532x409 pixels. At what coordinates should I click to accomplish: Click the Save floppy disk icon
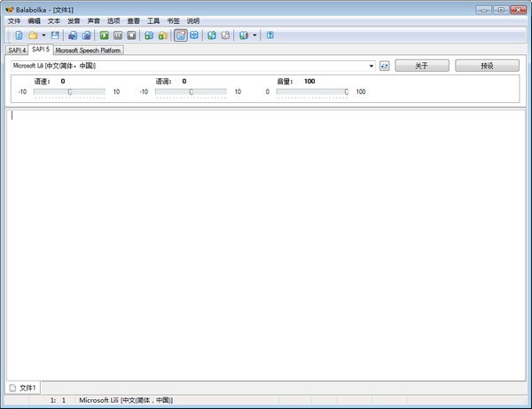[x=55, y=35]
